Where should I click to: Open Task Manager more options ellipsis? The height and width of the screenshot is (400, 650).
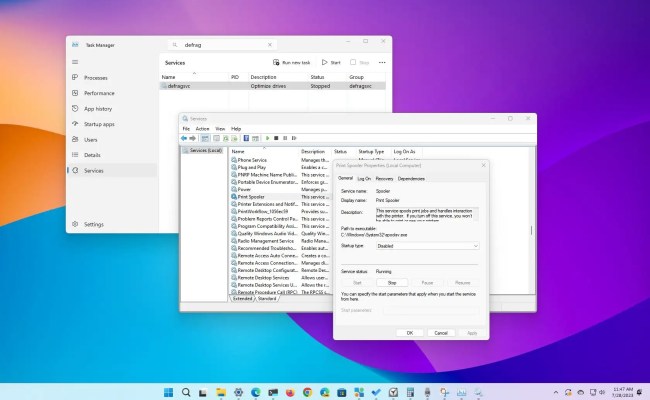(x=382, y=63)
